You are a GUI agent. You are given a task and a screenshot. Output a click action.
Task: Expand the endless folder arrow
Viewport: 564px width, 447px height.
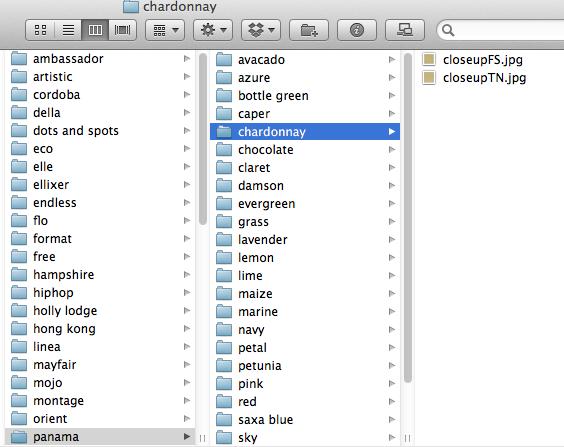pos(187,202)
